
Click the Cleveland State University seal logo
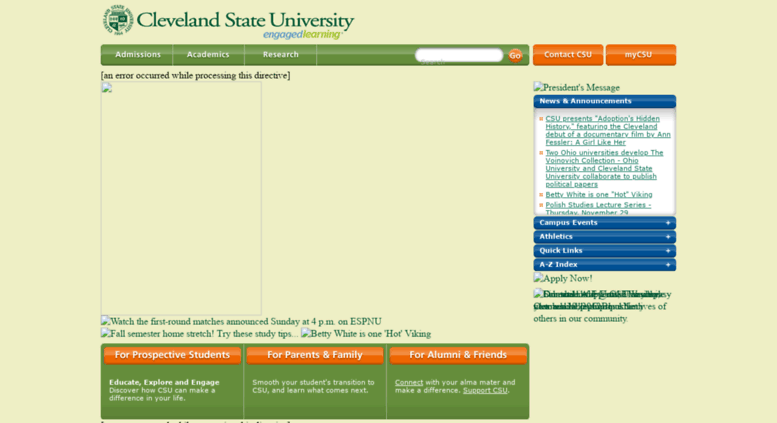pyautogui.click(x=118, y=20)
